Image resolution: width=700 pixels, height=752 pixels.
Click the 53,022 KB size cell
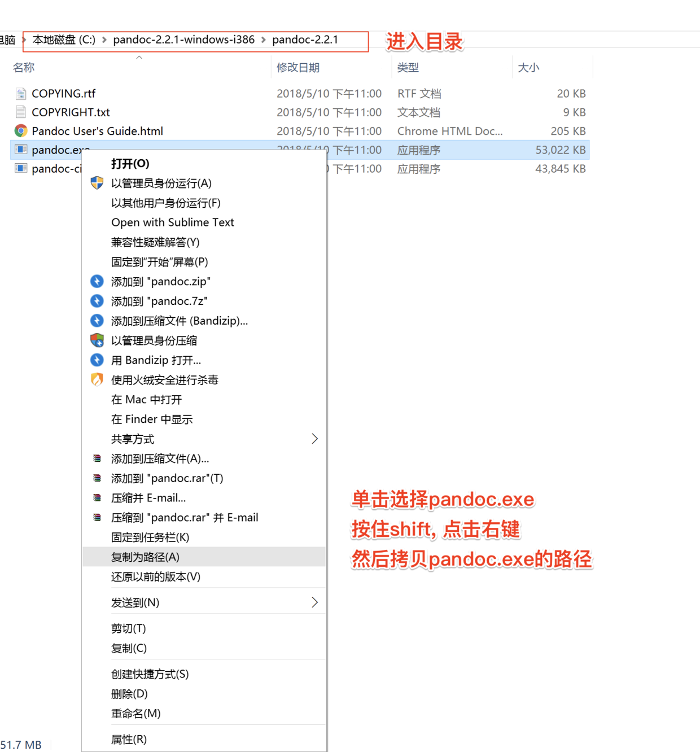pos(561,150)
